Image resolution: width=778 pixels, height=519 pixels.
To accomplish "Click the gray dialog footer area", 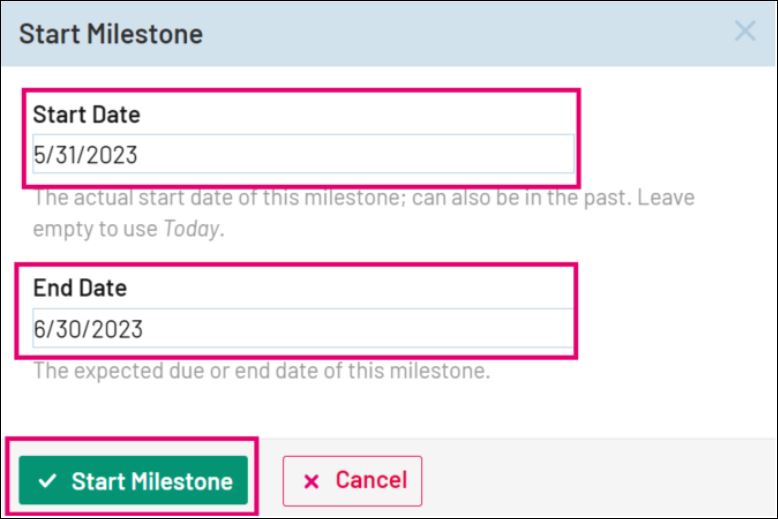I will (x=600, y=480).
